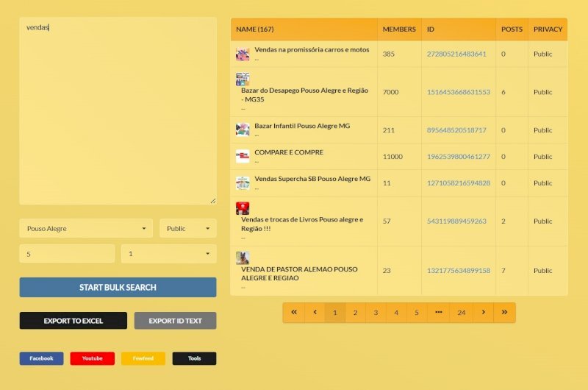Click the red Youtube button
Screen dimensions: 588x390
(92, 358)
